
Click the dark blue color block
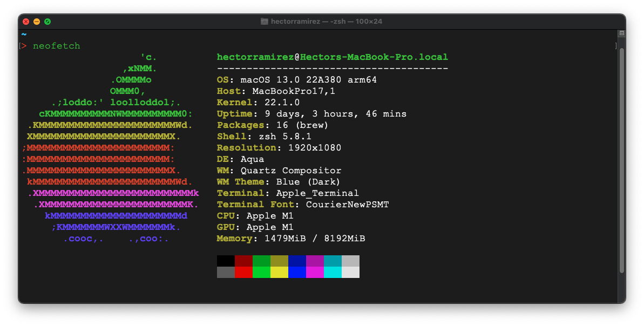[297, 261]
